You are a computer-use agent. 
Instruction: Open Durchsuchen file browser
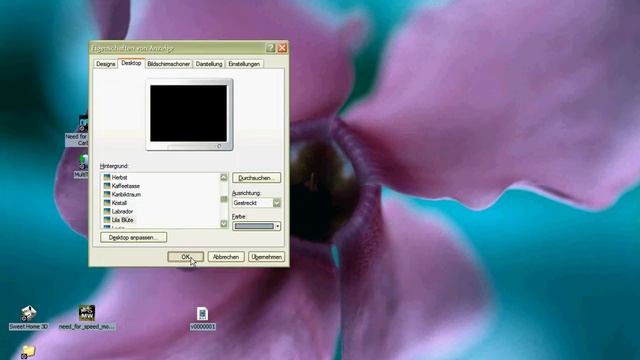pyautogui.click(x=256, y=178)
